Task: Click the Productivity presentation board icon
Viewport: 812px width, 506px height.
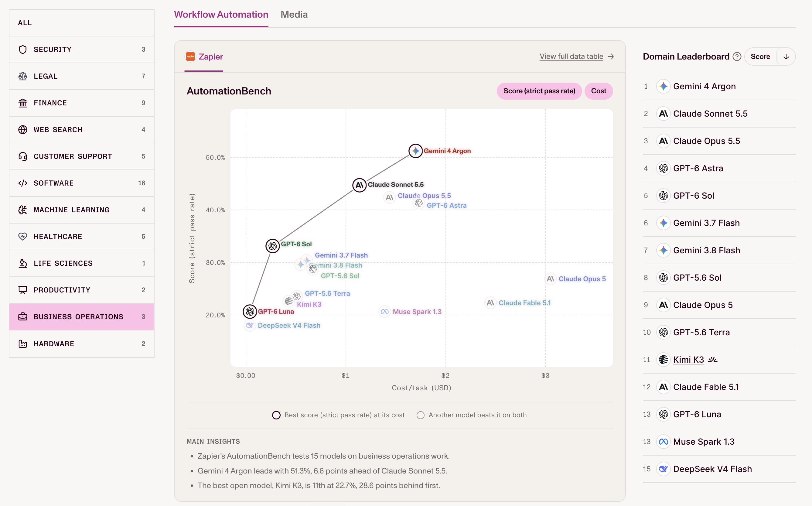Action: (23, 290)
